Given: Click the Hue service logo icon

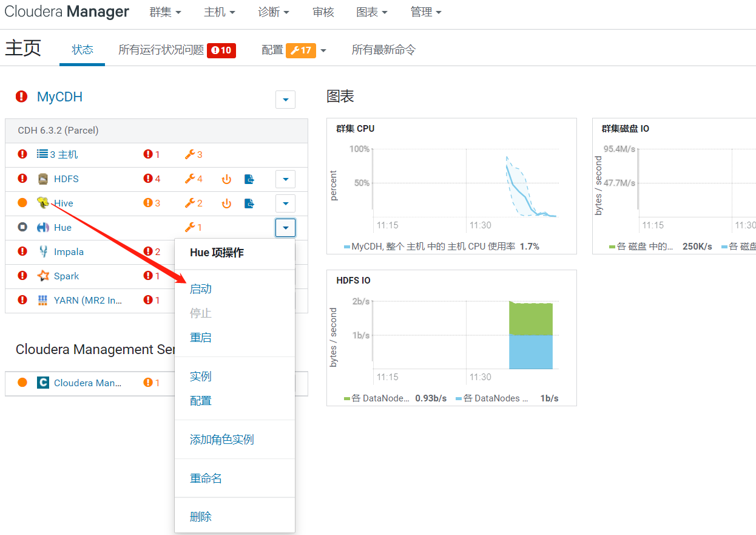Looking at the screenshot, I should click(x=43, y=227).
